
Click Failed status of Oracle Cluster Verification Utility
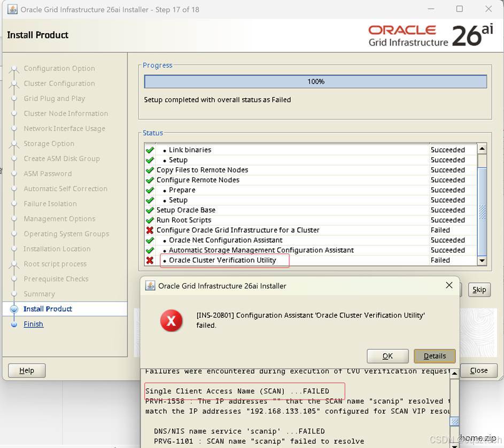[x=440, y=260]
